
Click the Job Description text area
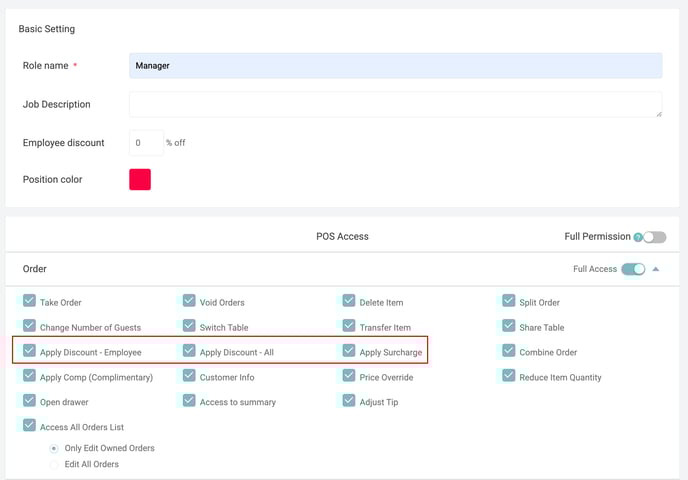(x=395, y=104)
